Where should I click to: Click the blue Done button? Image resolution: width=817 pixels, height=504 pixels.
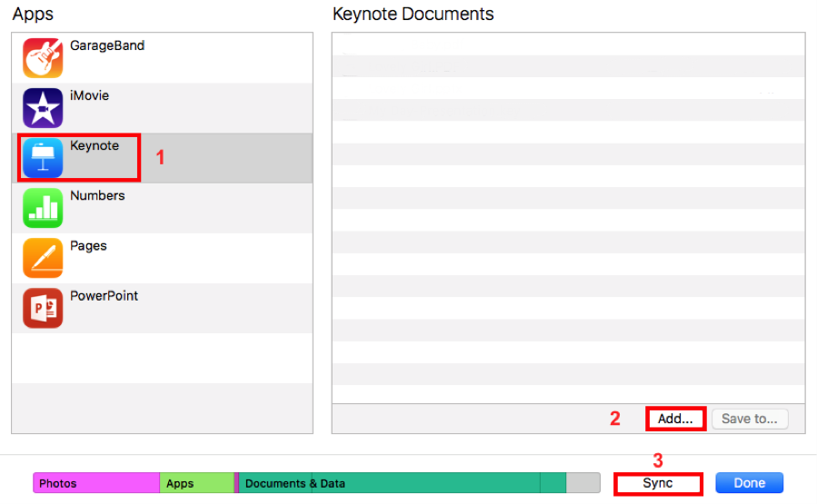[749, 483]
